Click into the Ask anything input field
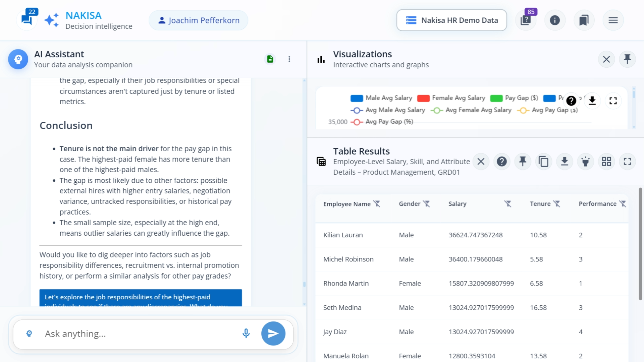Viewport: 644px width, 362px height. pos(134,334)
